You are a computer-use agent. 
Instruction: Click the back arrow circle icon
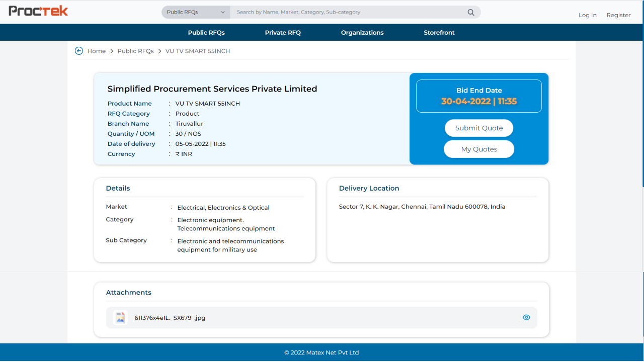[x=79, y=51]
